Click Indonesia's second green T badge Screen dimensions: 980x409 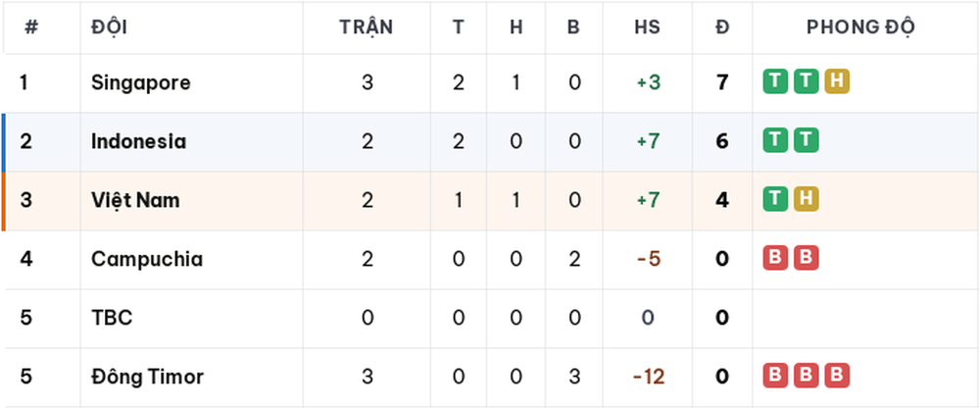coord(807,140)
